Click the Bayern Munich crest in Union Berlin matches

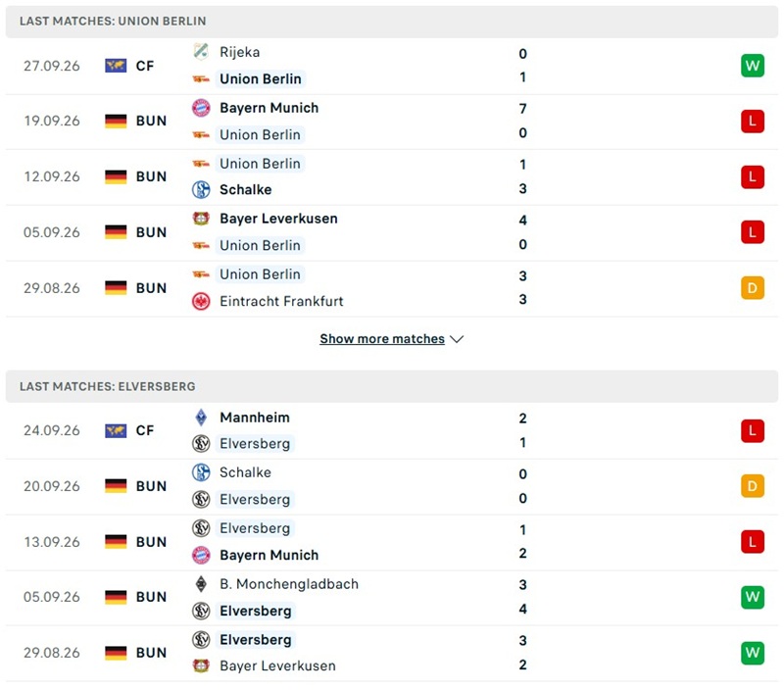(x=201, y=108)
